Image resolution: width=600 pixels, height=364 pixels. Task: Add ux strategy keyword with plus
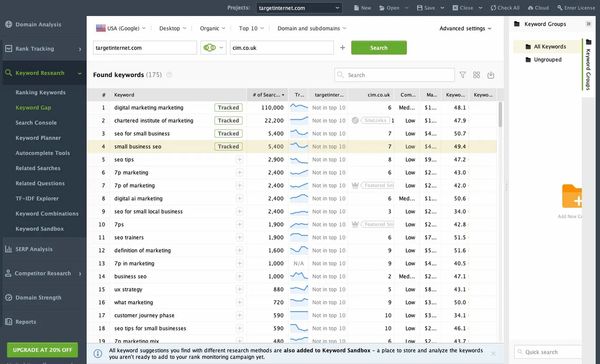[239, 290]
